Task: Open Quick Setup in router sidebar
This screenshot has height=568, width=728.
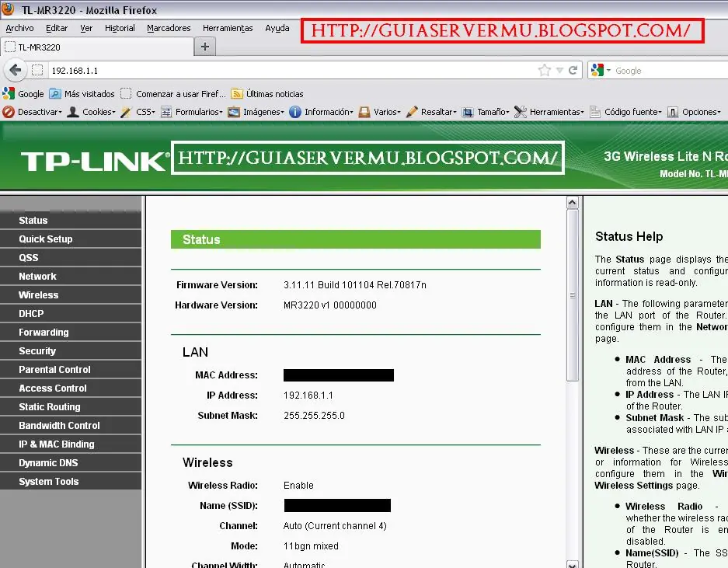Action: point(71,239)
